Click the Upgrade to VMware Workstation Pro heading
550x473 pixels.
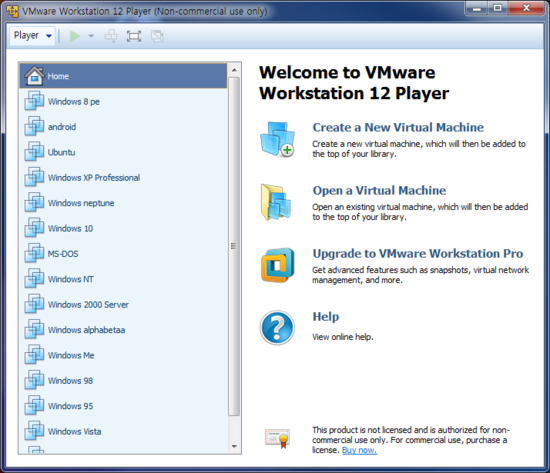418,254
